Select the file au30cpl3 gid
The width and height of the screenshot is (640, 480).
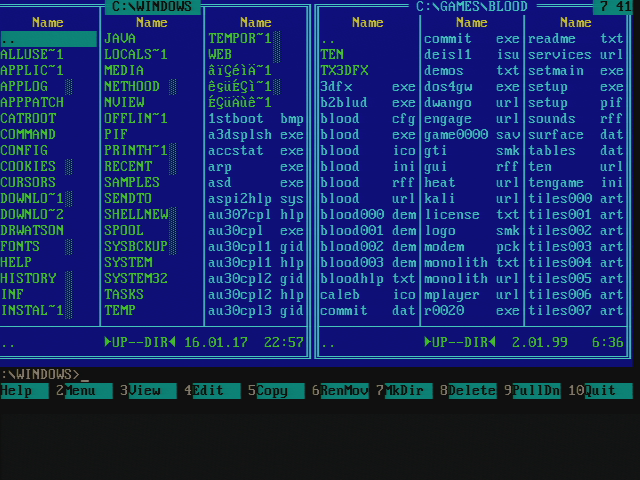click(x=256, y=311)
